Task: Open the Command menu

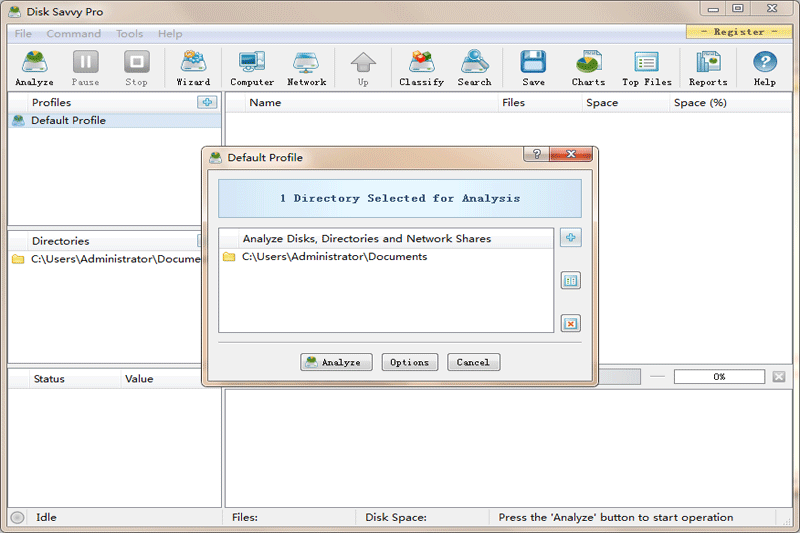Action: 74,34
